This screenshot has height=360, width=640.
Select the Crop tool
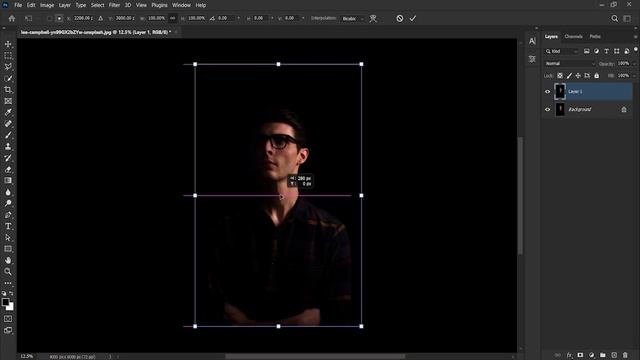pyautogui.click(x=8, y=90)
